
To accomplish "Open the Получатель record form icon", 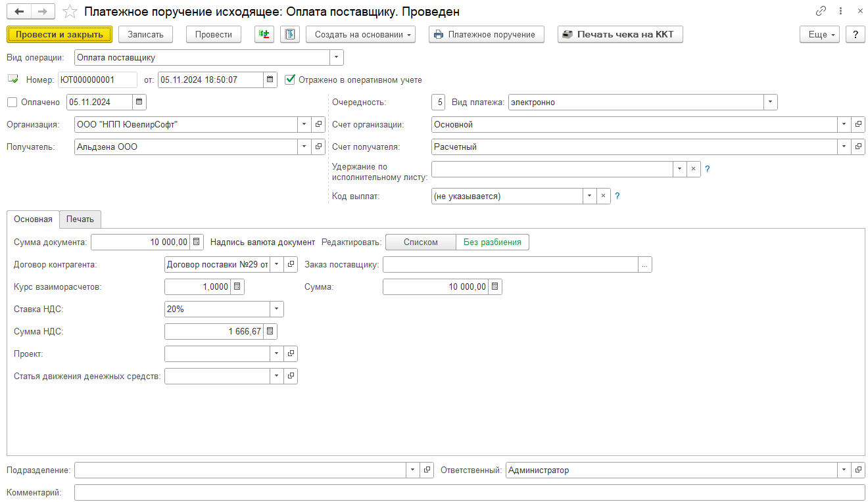I will 318,147.
